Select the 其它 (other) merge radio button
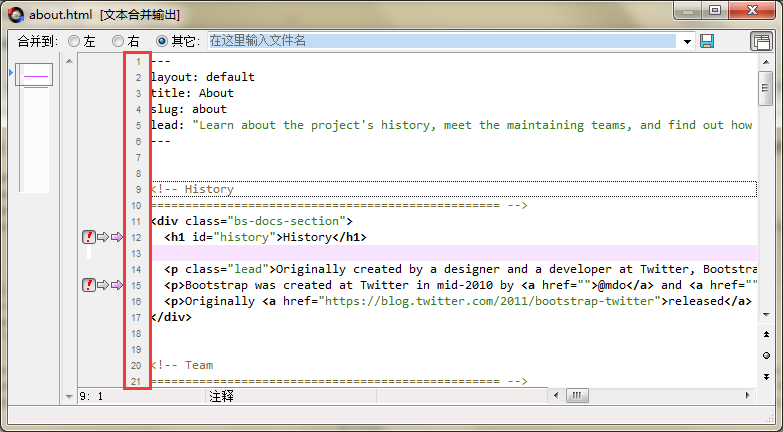 pos(162,41)
